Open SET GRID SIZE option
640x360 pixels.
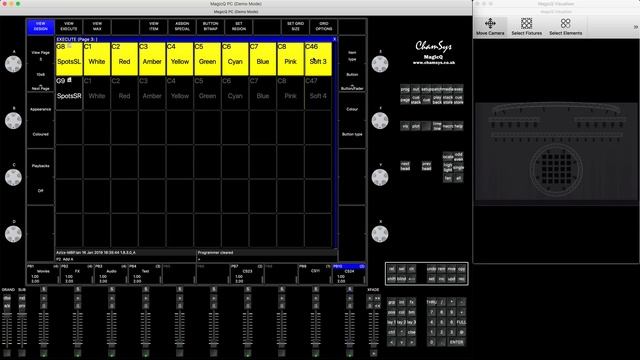click(296, 27)
